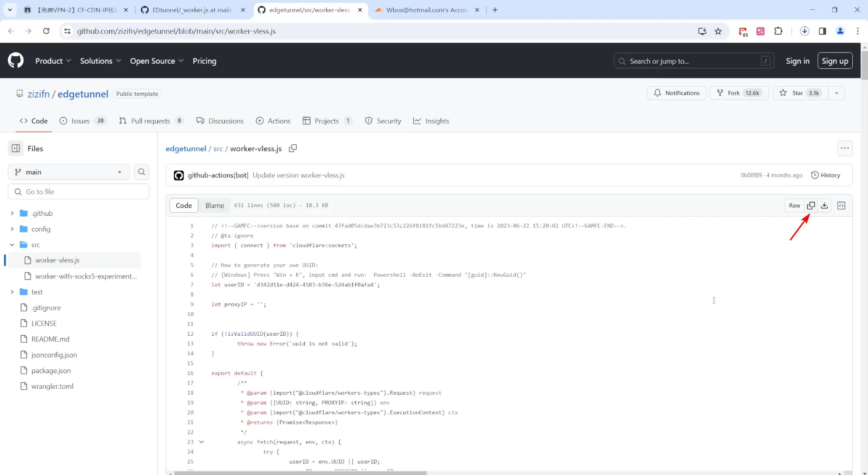Open a new browser tab
The image size is (868, 475).
[x=495, y=10]
